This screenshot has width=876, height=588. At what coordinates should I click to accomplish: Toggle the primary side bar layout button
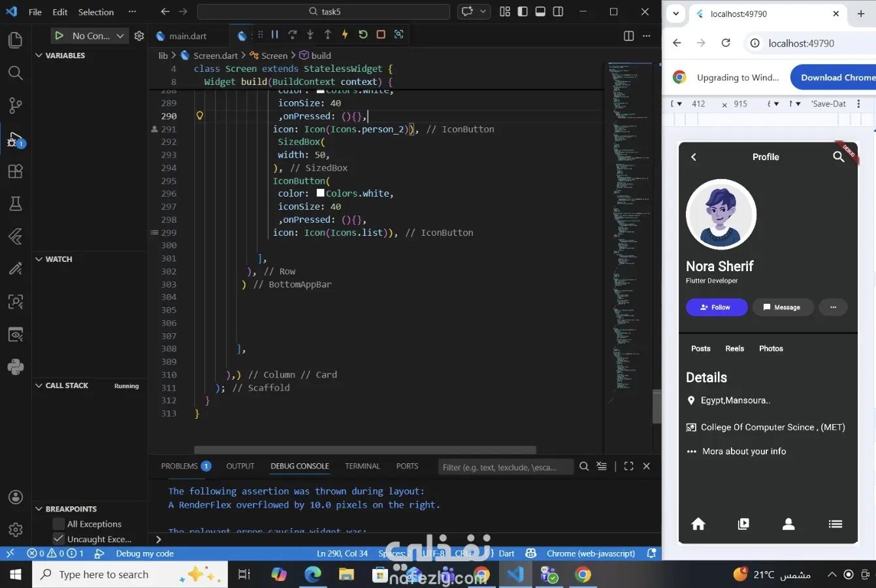[x=523, y=12]
